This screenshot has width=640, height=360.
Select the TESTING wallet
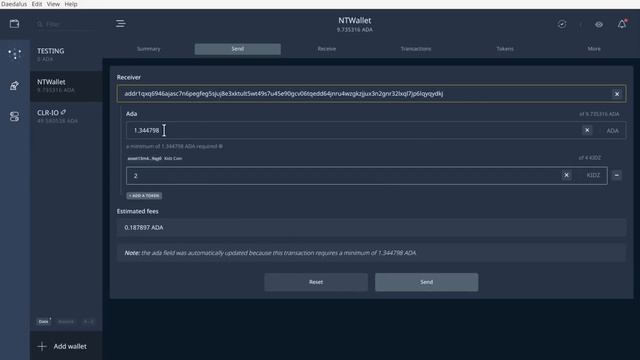pyautogui.click(x=66, y=55)
